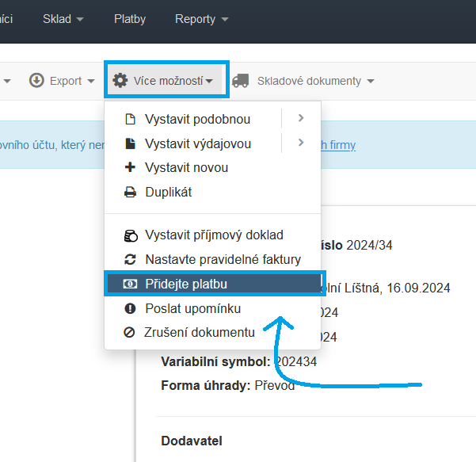Image resolution: width=476 pixels, height=462 pixels.
Task: Click the Export download arrow icon
Action: 36,80
